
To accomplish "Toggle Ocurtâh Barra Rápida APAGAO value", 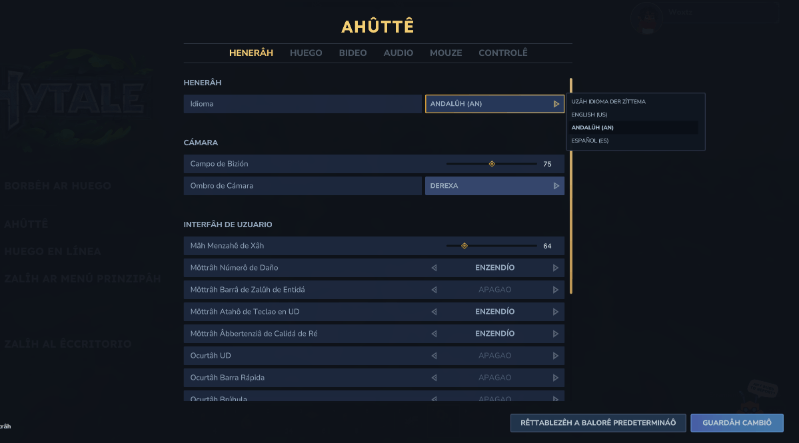I will [x=494, y=377].
